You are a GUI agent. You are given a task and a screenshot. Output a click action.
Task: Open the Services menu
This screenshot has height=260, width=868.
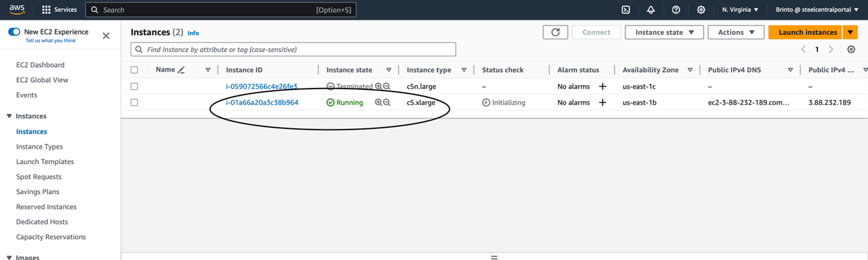pos(59,10)
